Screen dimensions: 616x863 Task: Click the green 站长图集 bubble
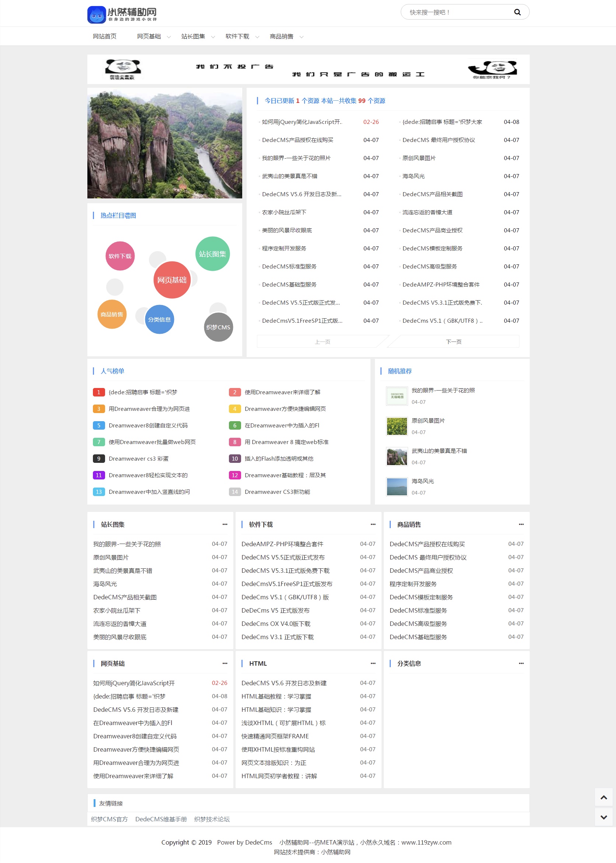tap(212, 254)
